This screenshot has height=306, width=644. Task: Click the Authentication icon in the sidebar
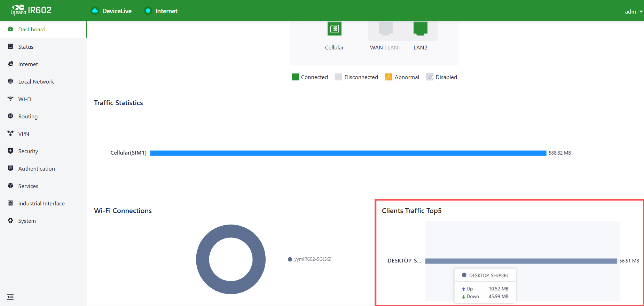[10, 168]
